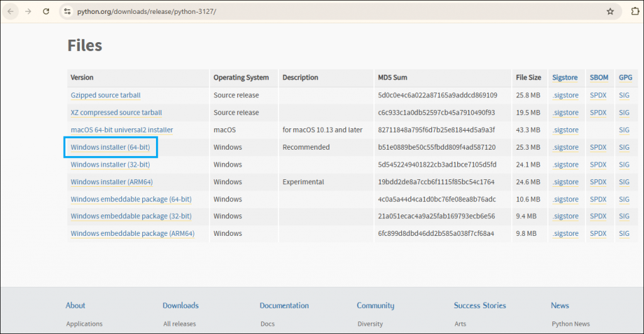644x334 pixels.
Task: Open the browser extensions puzzle icon
Action: tap(635, 11)
